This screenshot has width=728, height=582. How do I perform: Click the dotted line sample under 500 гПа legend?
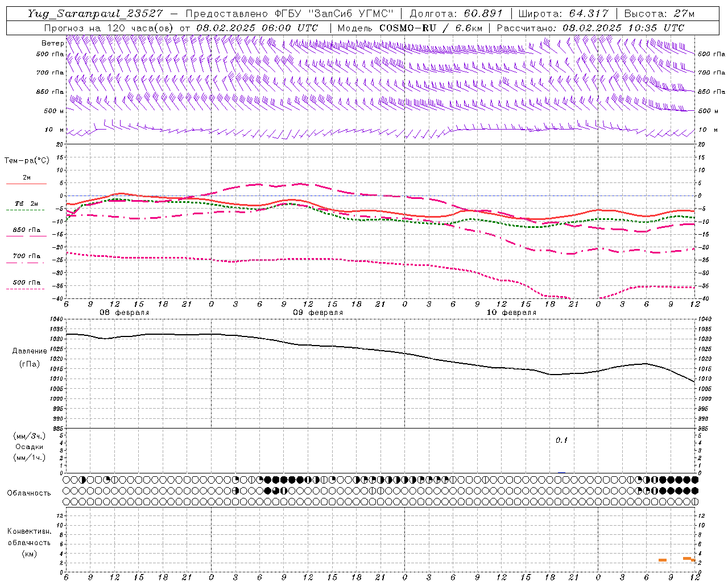[x=26, y=289]
